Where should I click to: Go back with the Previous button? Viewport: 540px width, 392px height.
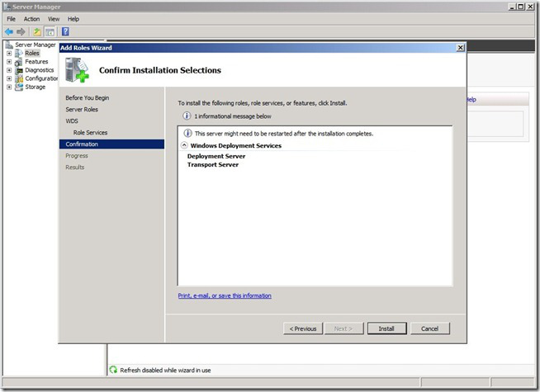302,328
